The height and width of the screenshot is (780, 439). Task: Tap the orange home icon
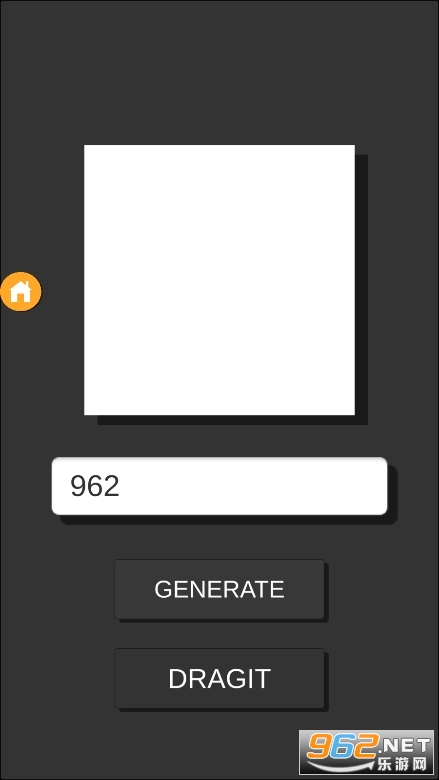point(21,292)
